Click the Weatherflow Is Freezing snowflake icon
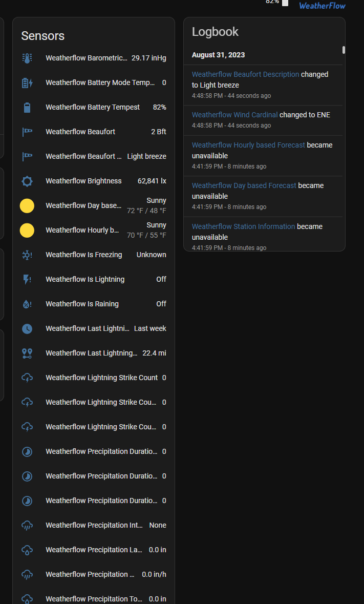The width and height of the screenshot is (364, 604). point(27,255)
